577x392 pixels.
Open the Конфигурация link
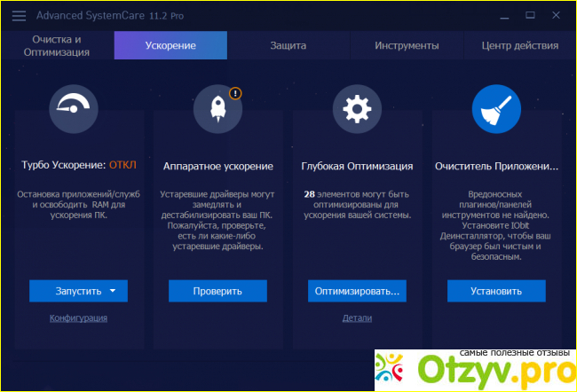point(78,318)
